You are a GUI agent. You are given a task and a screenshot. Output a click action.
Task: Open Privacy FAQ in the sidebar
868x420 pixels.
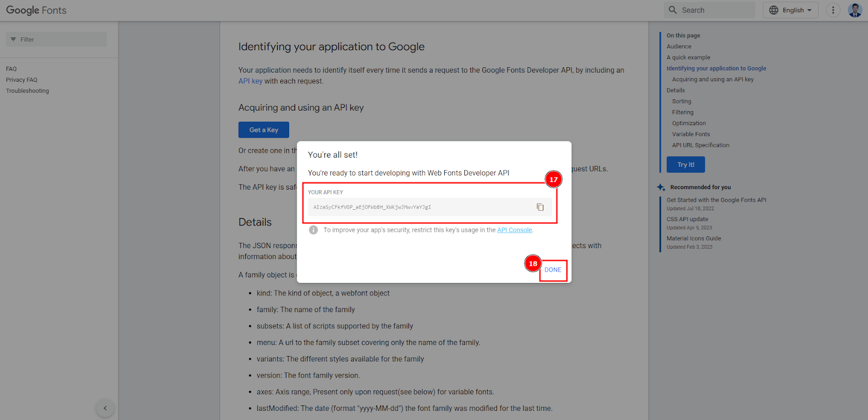point(22,80)
